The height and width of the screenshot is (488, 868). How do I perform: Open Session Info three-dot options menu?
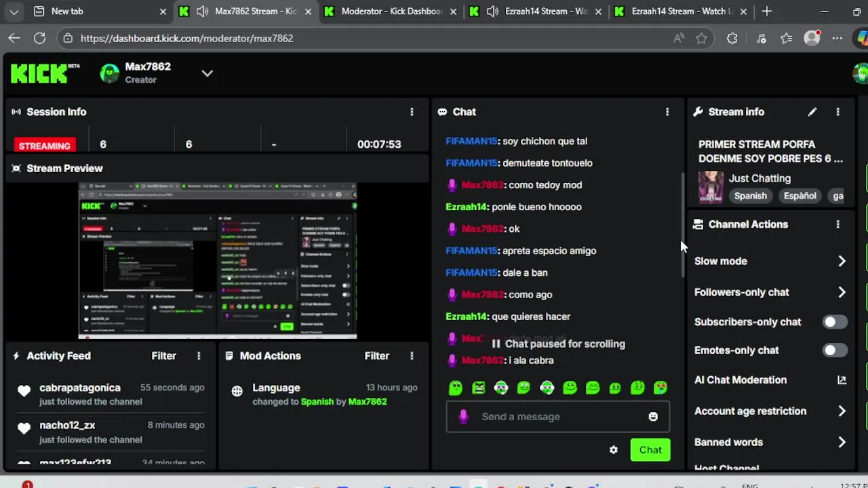[x=412, y=112]
